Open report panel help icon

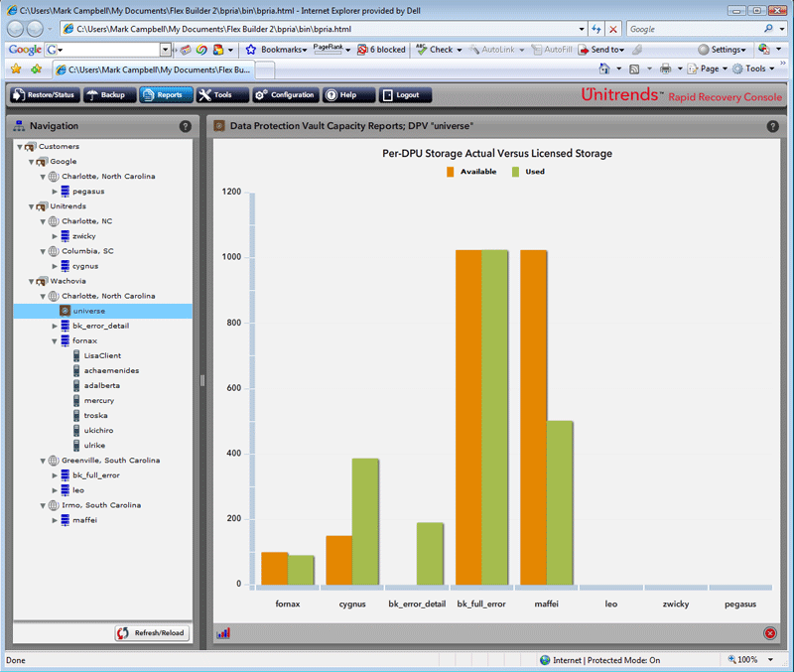773,126
